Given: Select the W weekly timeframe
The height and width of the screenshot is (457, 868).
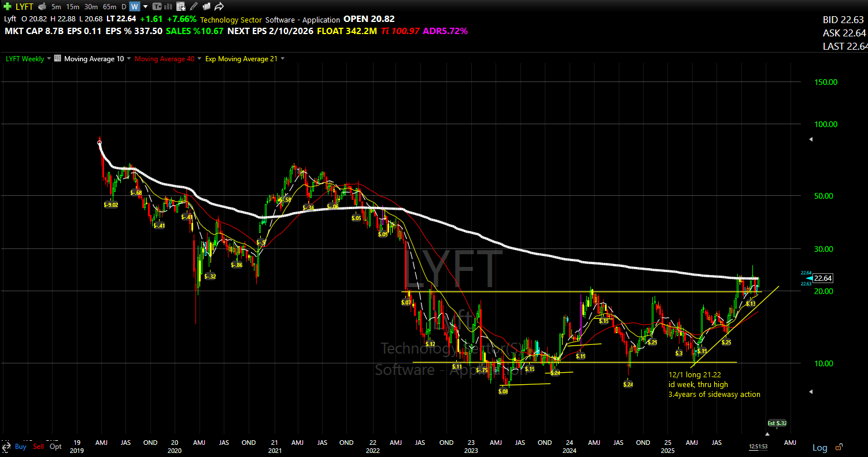Looking at the screenshot, I should 134,7.
